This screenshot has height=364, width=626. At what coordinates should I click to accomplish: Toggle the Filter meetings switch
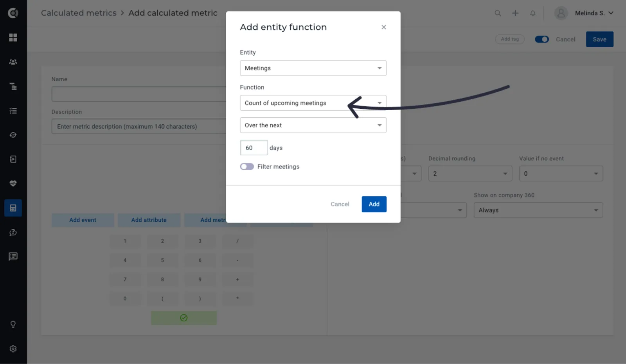click(x=247, y=167)
